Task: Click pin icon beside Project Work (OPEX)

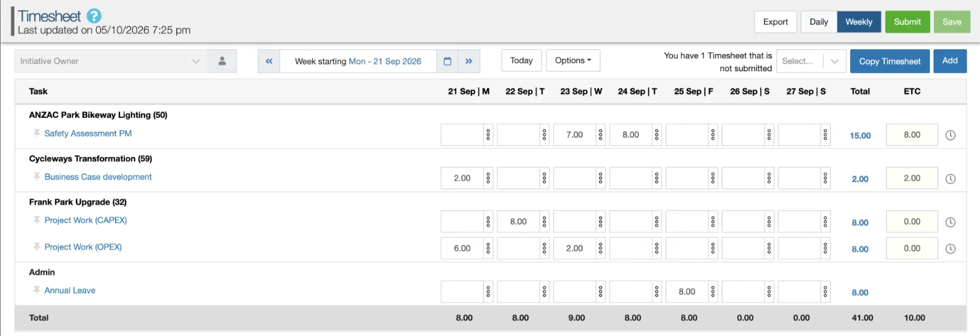Action: tap(37, 246)
